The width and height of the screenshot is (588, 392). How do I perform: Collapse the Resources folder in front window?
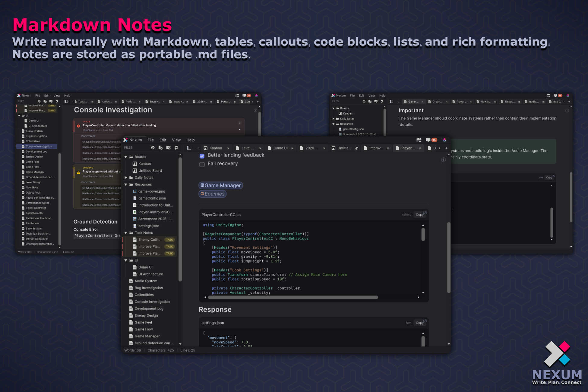point(126,185)
